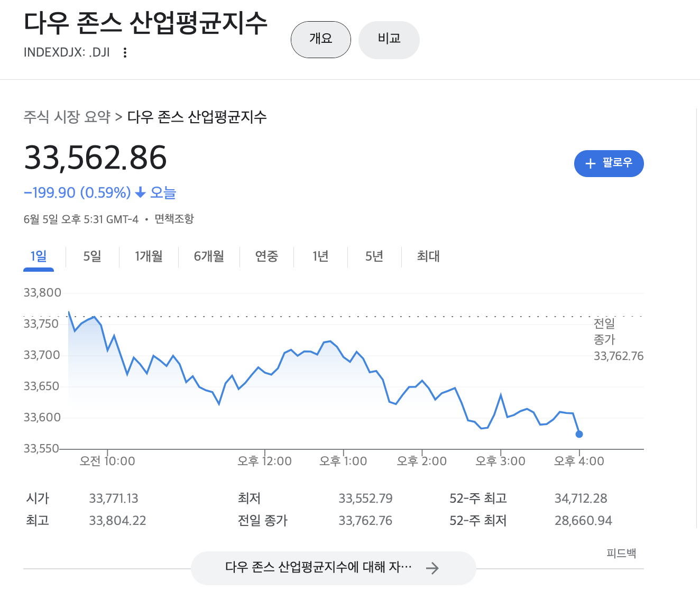The image size is (700, 591).
Task: Click the 6월 5일 오후 5:31 GMT-4 timestamp
Action: point(81,219)
